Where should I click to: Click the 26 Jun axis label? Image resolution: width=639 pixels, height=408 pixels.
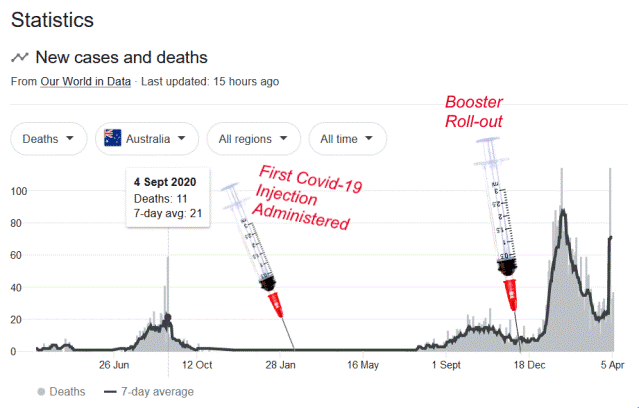pyautogui.click(x=115, y=366)
